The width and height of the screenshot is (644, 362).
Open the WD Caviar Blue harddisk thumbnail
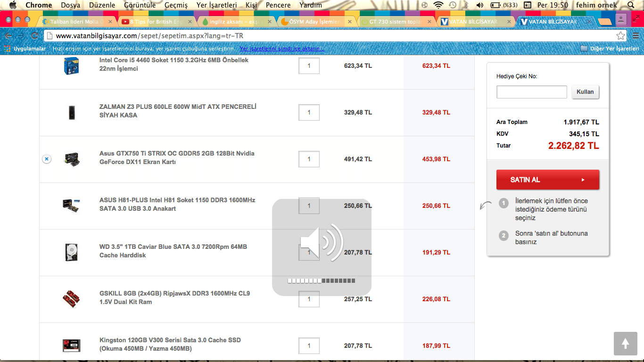pos(71,252)
